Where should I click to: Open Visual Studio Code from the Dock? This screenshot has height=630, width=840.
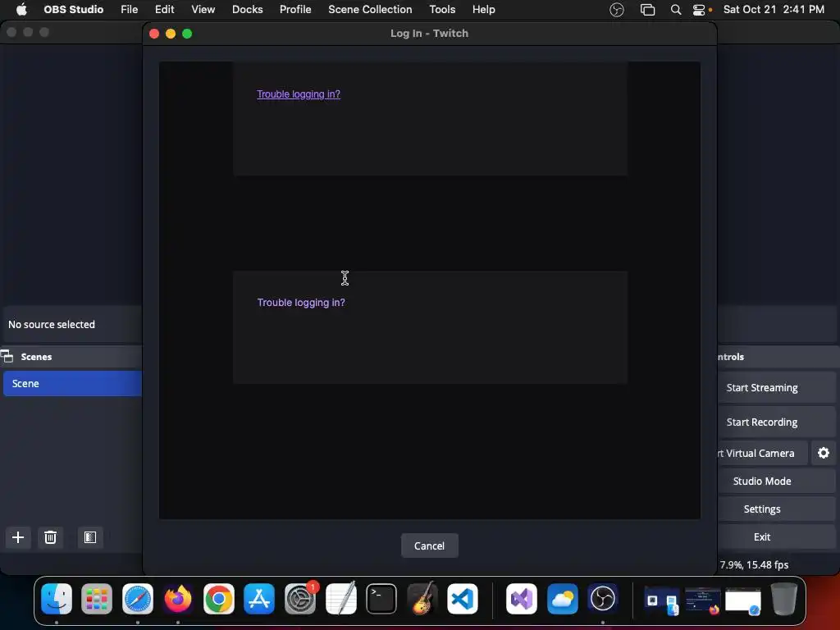click(463, 598)
